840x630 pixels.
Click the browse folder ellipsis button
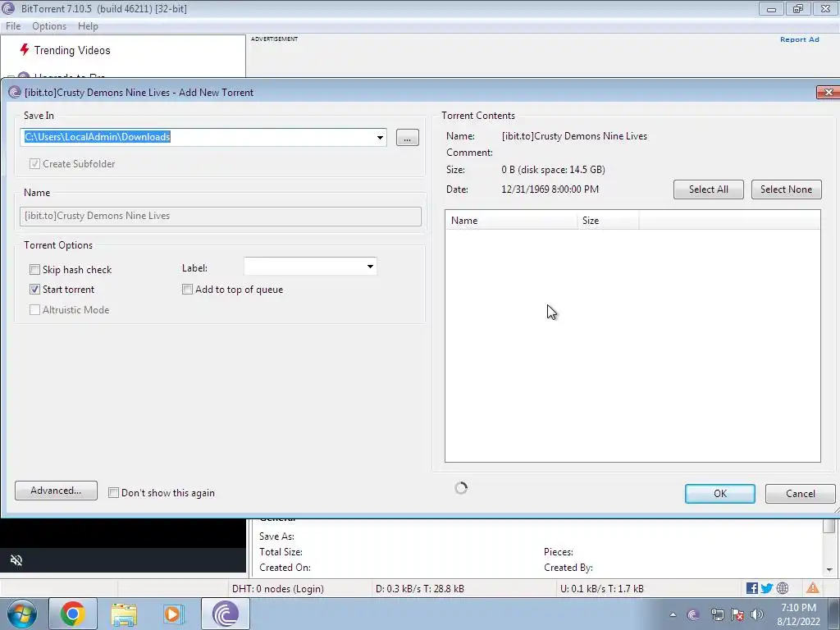408,138
